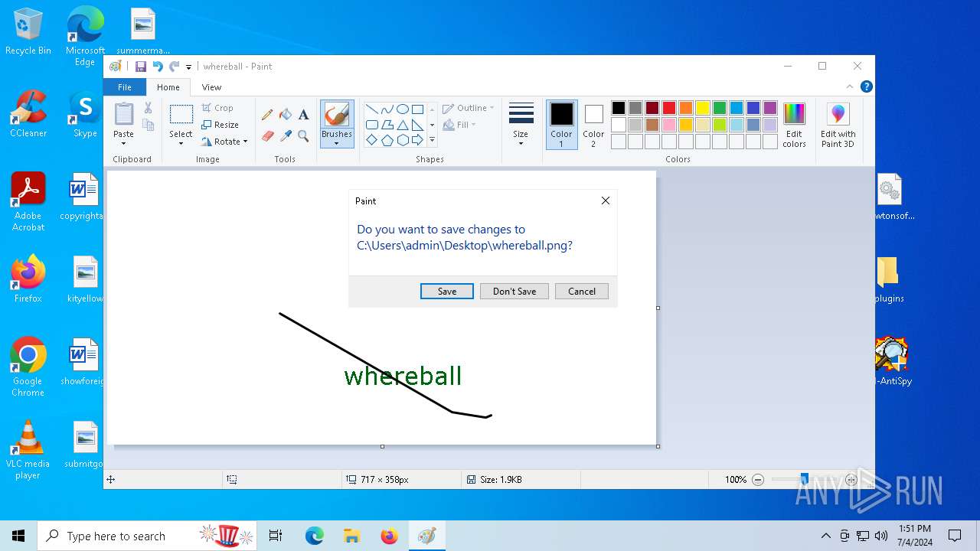Screen dimensions: 980x551
Task: Select the Fill with color bucket tool
Action: [x=286, y=115]
